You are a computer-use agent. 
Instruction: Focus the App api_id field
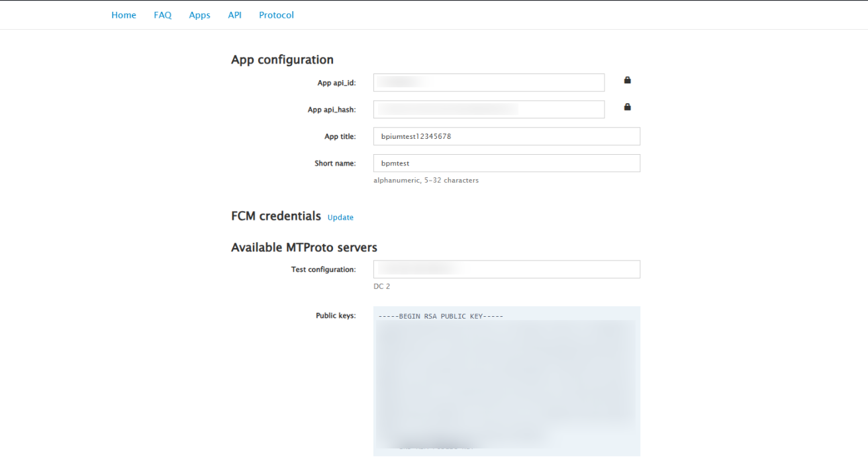(489, 83)
